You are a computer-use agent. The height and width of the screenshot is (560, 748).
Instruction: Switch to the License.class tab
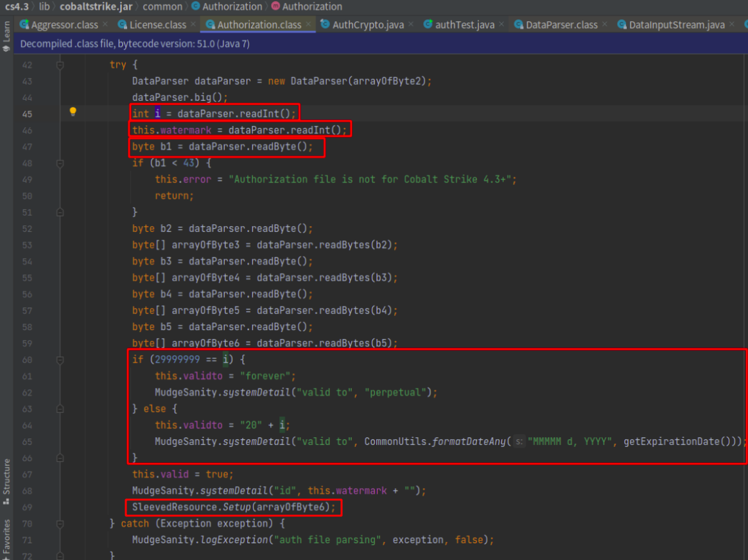tap(157, 25)
